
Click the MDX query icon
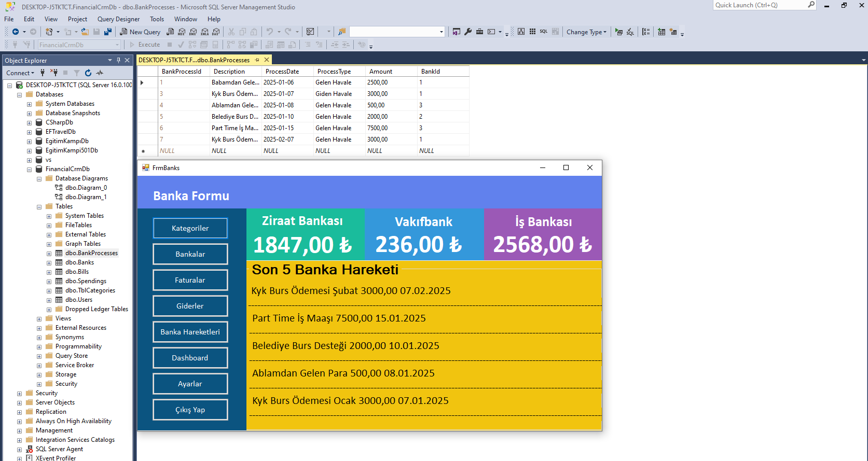pos(182,32)
